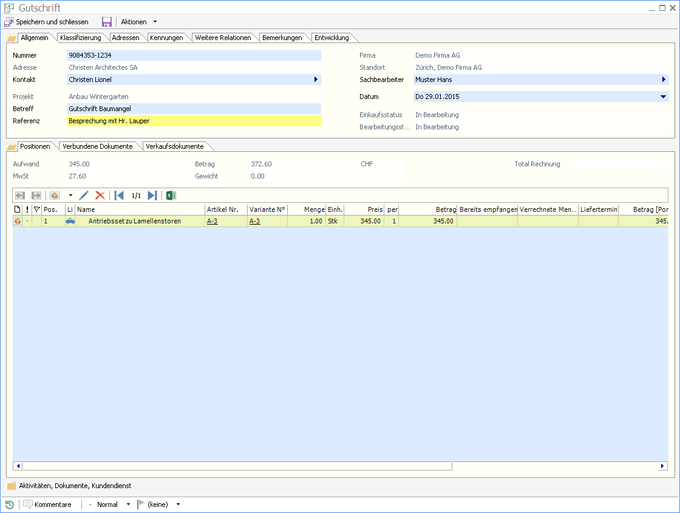Click the filter funnel column header
This screenshot has height=513, width=680.
click(x=37, y=209)
